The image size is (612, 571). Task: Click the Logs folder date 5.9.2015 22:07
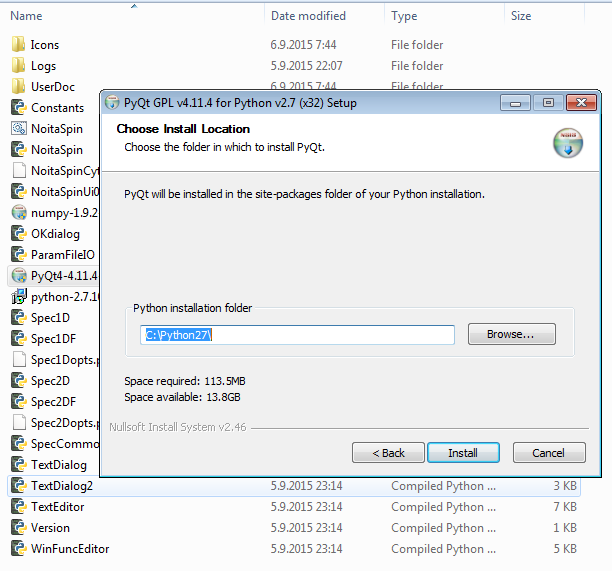point(306,66)
